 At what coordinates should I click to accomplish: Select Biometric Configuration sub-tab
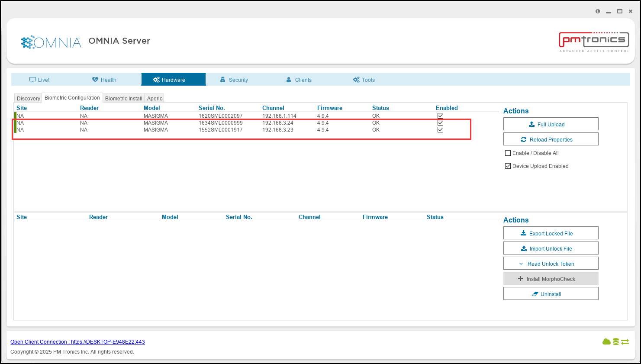[72, 98]
